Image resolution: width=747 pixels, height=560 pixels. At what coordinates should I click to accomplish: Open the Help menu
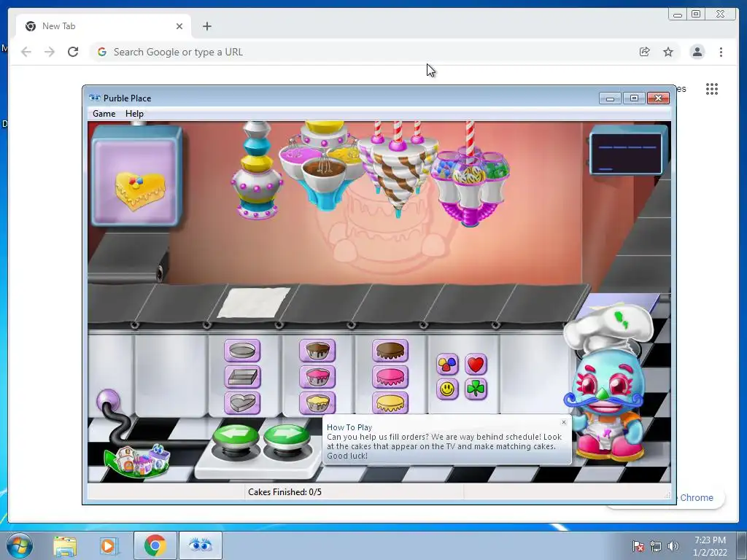tap(134, 113)
